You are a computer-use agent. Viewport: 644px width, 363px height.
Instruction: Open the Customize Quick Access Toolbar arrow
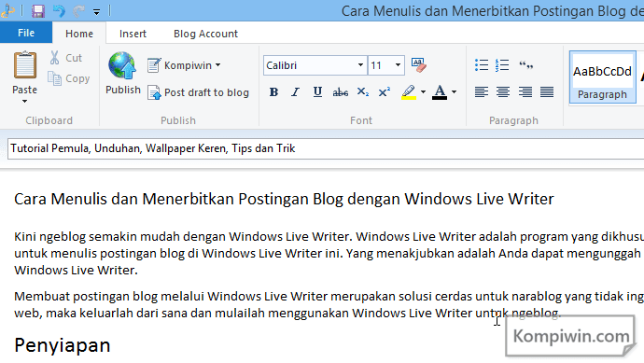coord(96,12)
